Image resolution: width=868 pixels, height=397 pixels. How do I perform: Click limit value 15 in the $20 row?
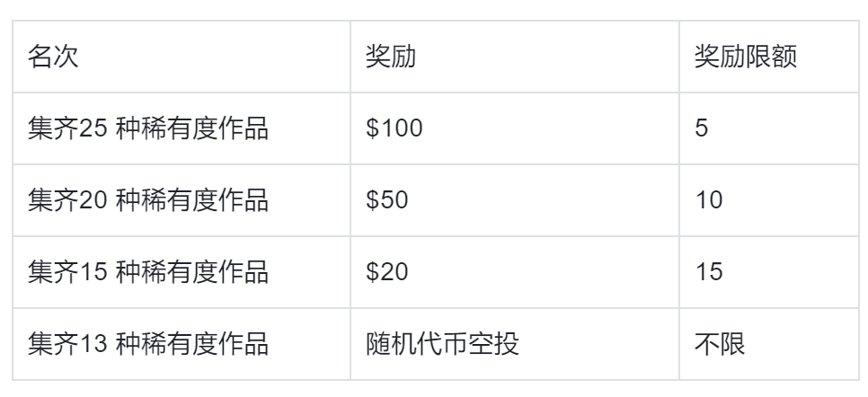(709, 272)
